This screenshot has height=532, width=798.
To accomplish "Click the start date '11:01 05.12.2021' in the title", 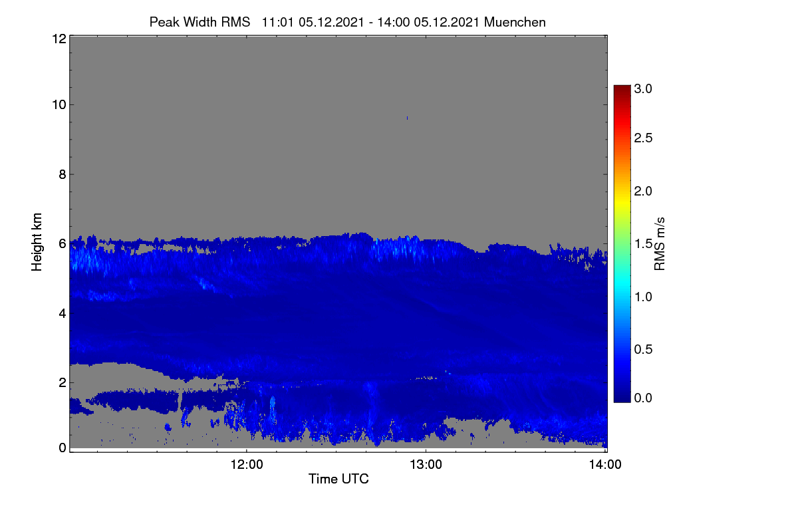I will (x=313, y=22).
